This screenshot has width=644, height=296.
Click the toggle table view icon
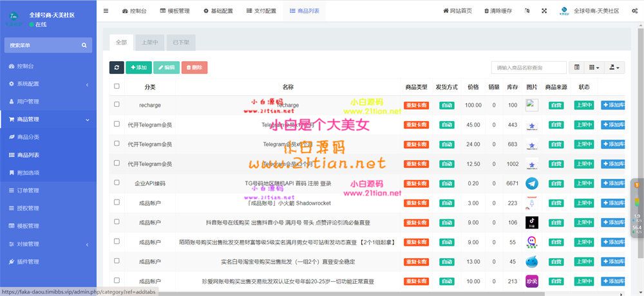click(576, 68)
